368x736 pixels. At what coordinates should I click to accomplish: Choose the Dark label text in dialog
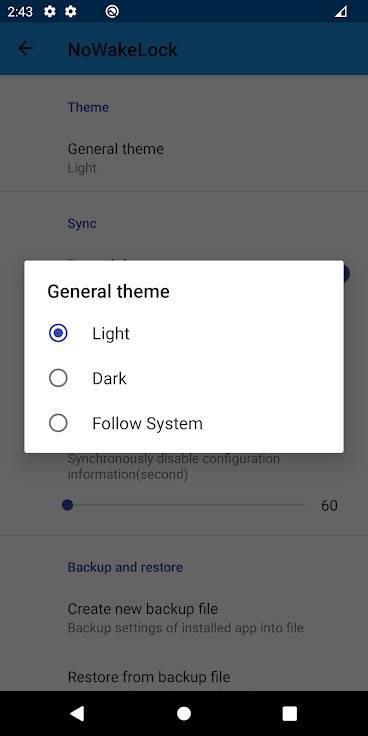point(109,378)
